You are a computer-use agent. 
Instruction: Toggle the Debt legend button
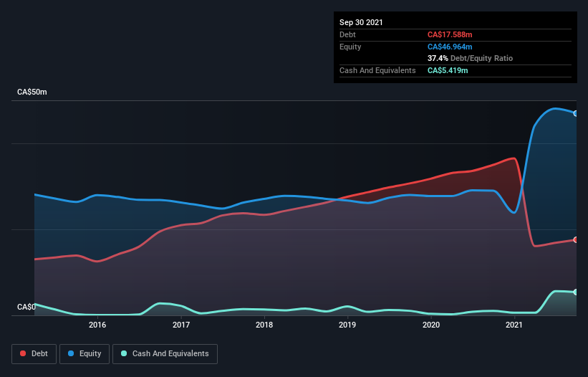pos(34,354)
